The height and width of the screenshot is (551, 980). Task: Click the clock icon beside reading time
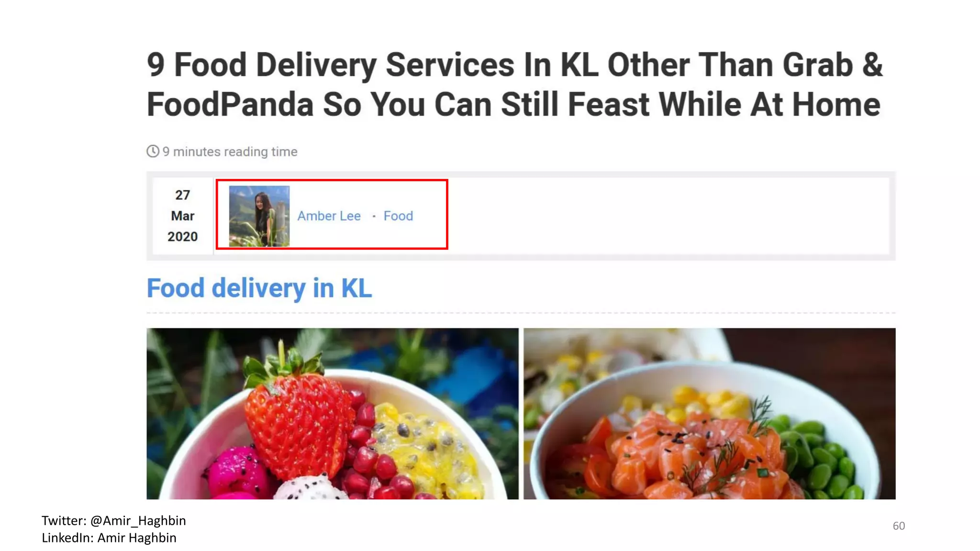(x=153, y=151)
